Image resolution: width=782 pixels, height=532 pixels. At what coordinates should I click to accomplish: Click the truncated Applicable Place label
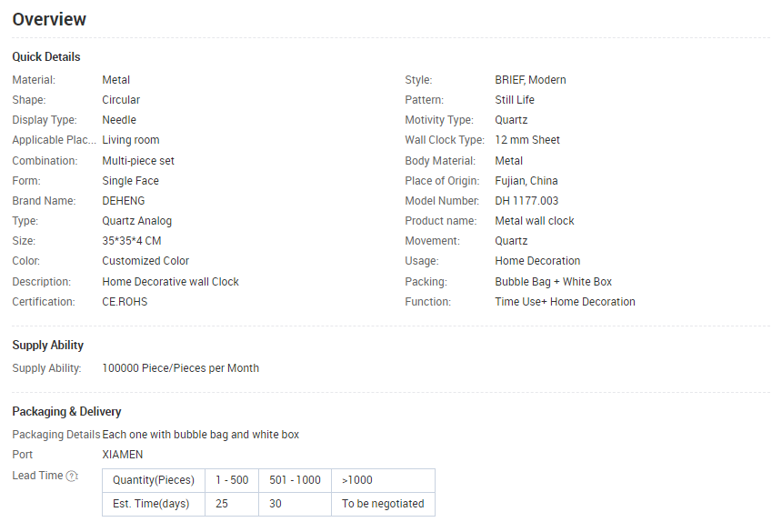54,140
